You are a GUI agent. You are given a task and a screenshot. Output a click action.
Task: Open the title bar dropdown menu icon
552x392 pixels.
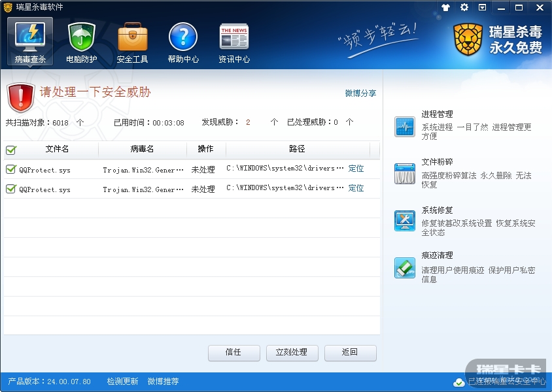click(482, 7)
